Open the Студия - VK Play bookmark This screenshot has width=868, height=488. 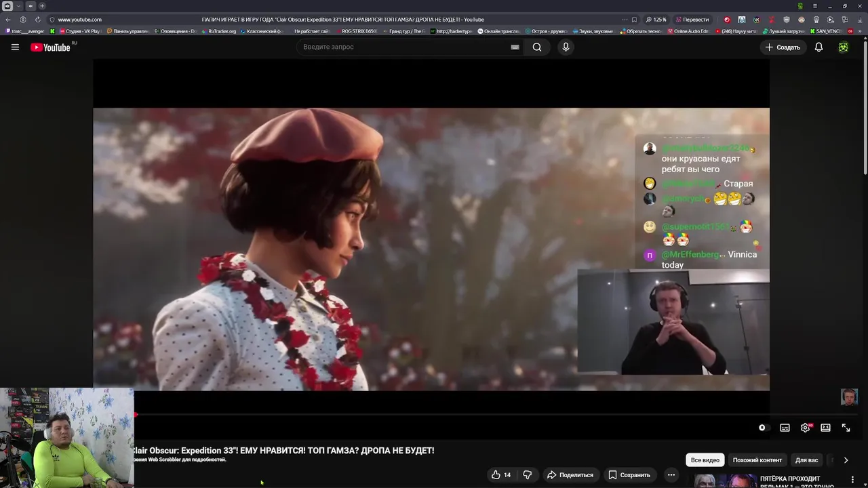[x=80, y=31]
